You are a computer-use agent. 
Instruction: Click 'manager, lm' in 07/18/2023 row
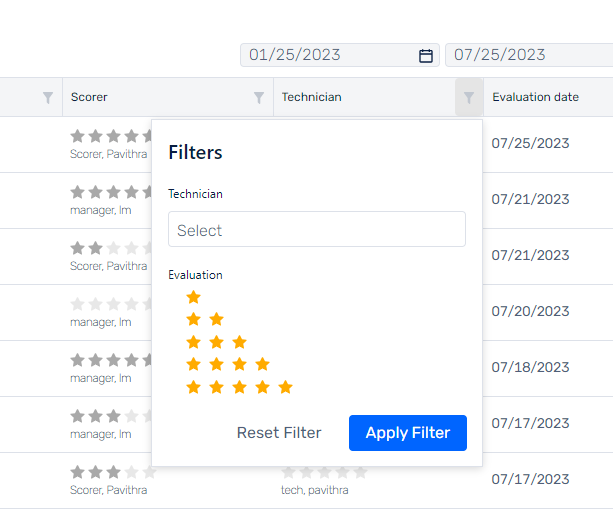[101, 378]
